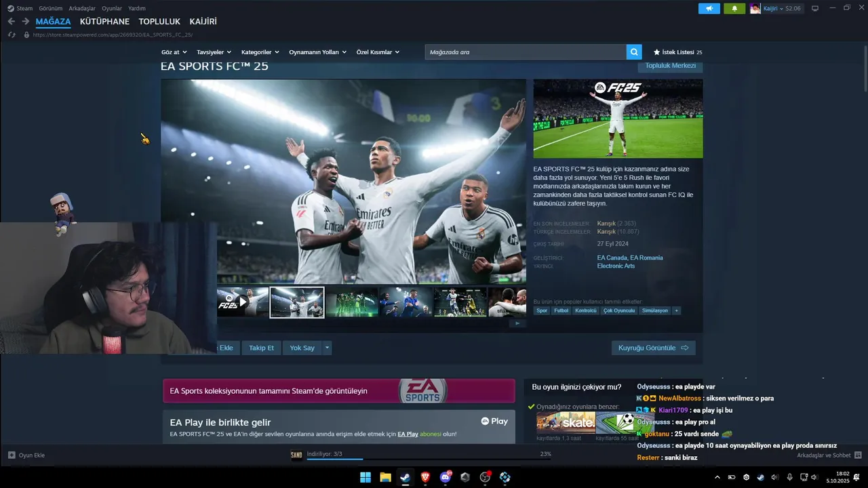
Task: Expand the Tavsiyeler dropdown
Action: [214, 52]
